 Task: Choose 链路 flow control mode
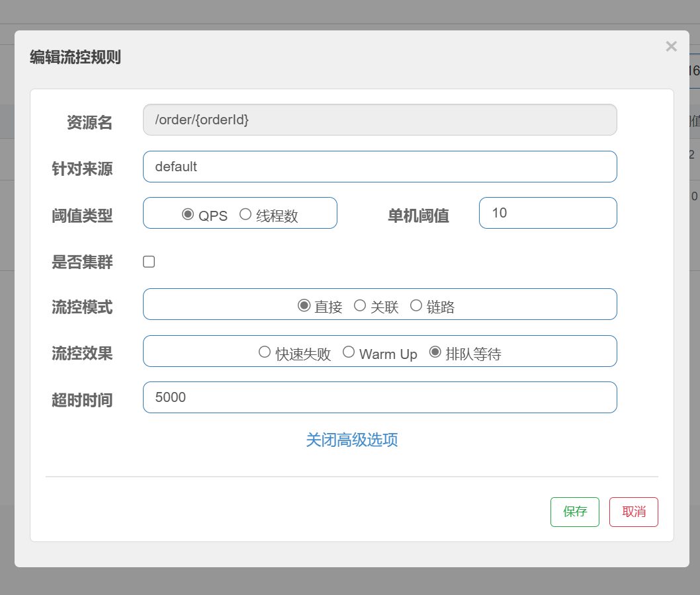pyautogui.click(x=416, y=305)
